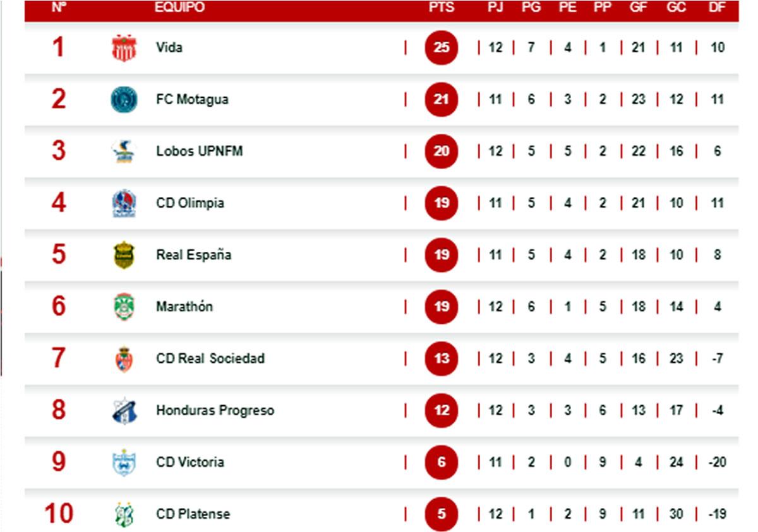Sort table by PTS column header
Screen dimensions: 758x532
[441, 8]
